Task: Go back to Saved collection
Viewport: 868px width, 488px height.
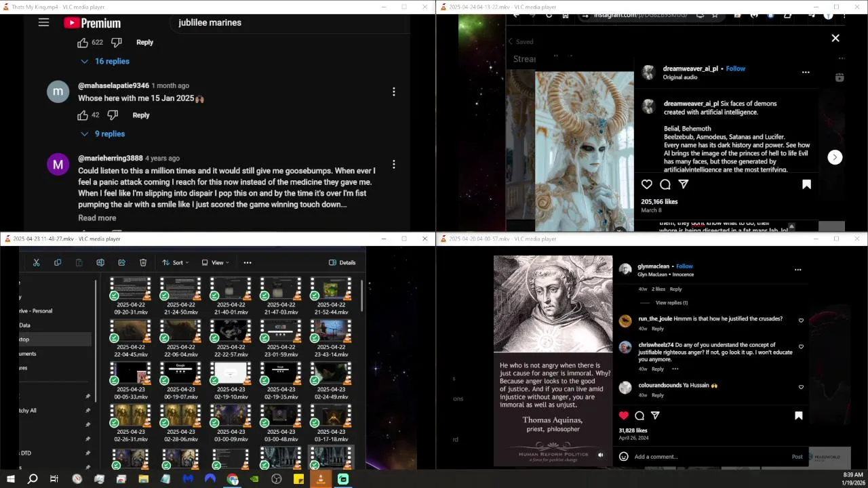Action: (x=521, y=41)
